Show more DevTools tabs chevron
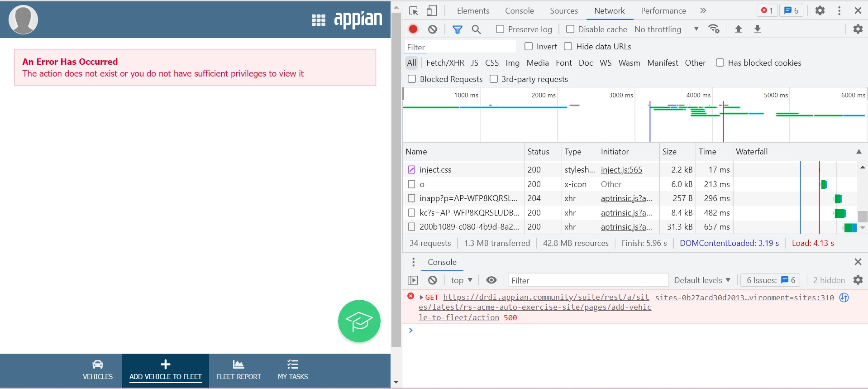 (703, 11)
